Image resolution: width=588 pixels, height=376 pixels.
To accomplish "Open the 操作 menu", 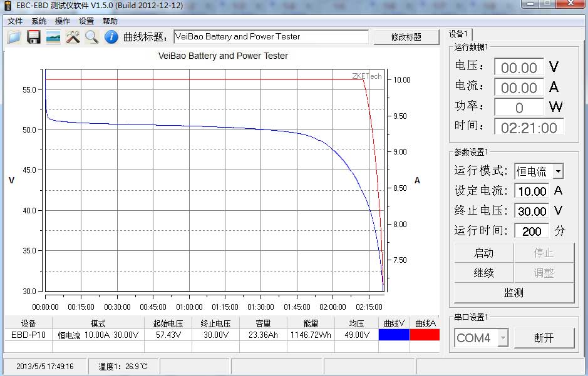I will pyautogui.click(x=62, y=21).
